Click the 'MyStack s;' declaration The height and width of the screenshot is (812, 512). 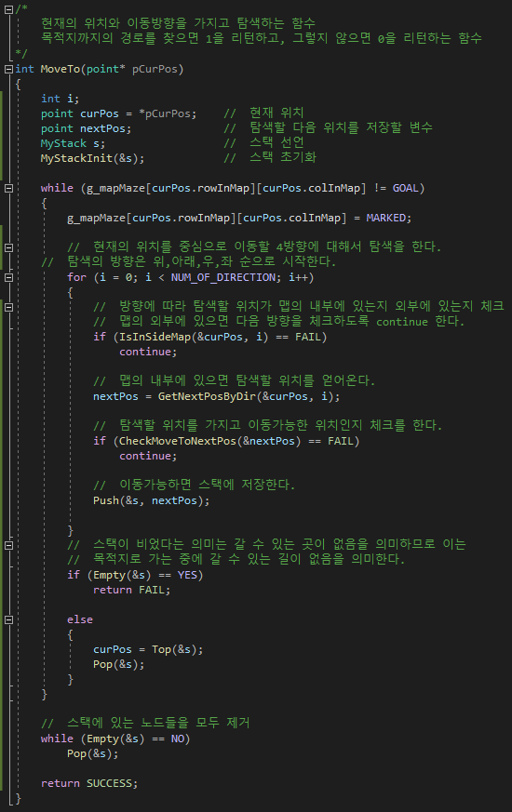73,143
